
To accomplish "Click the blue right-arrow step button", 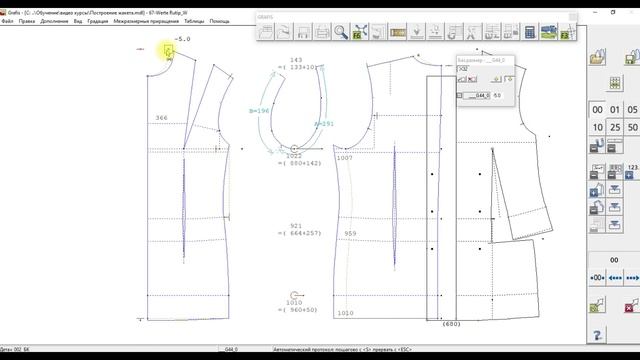I will pyautogui.click(x=632, y=278).
